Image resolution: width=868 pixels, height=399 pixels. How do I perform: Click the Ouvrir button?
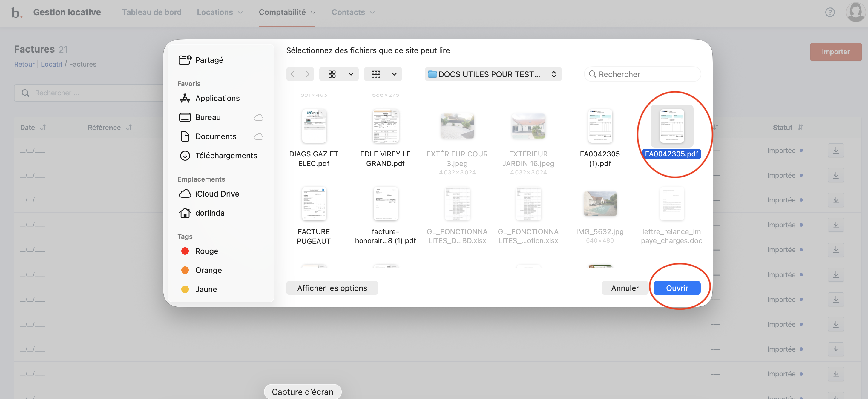click(x=677, y=288)
